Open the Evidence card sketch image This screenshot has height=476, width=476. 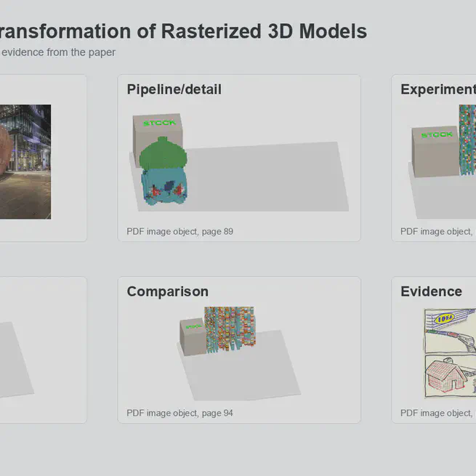(x=450, y=353)
